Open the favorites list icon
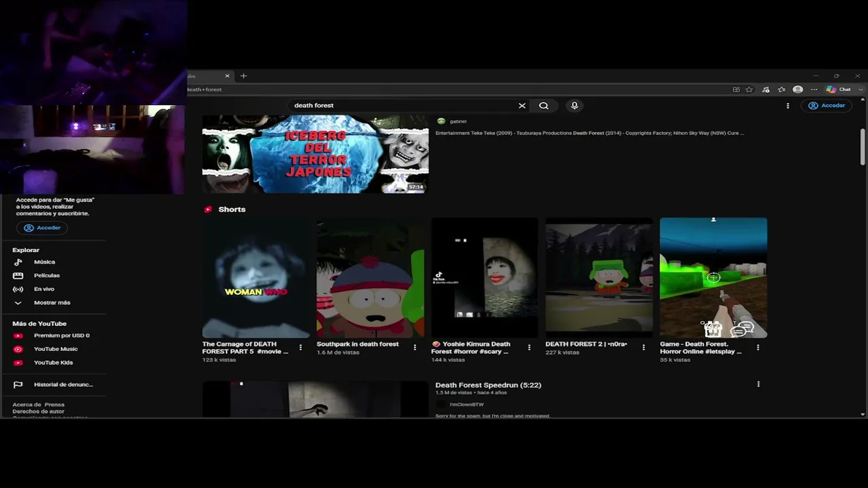 (x=781, y=89)
